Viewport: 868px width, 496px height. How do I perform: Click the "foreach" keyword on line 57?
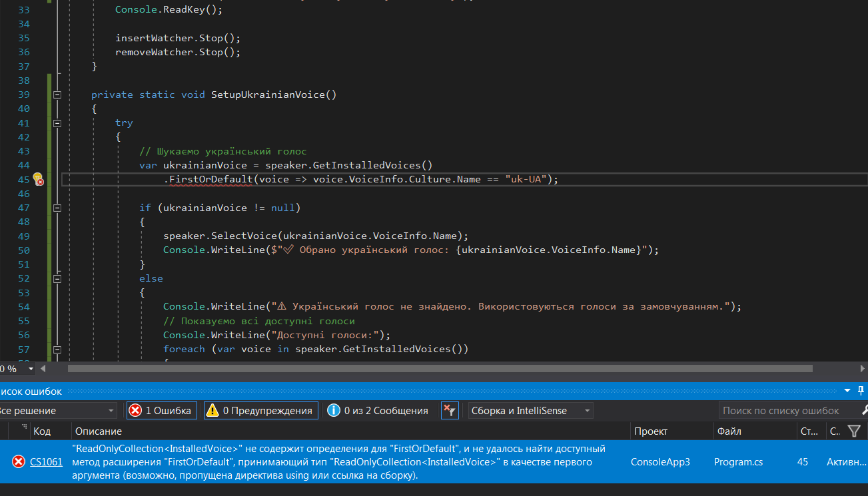(x=185, y=349)
